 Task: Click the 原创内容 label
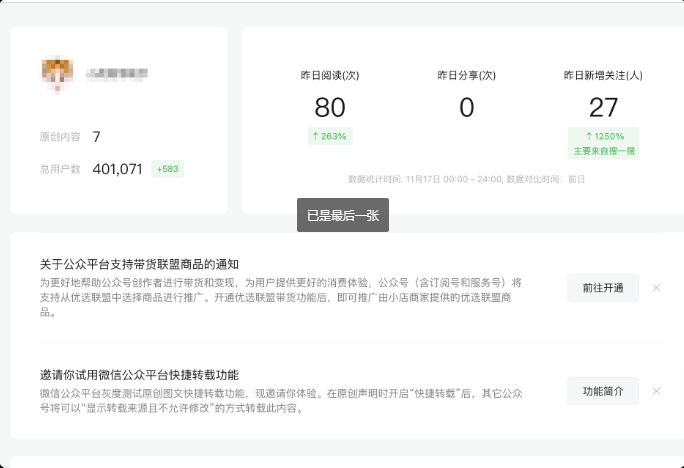(60, 137)
